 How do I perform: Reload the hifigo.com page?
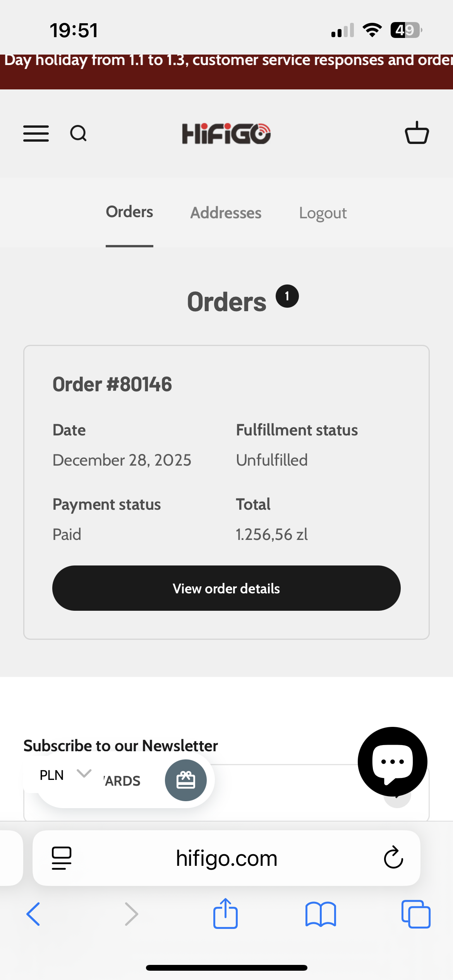tap(393, 857)
